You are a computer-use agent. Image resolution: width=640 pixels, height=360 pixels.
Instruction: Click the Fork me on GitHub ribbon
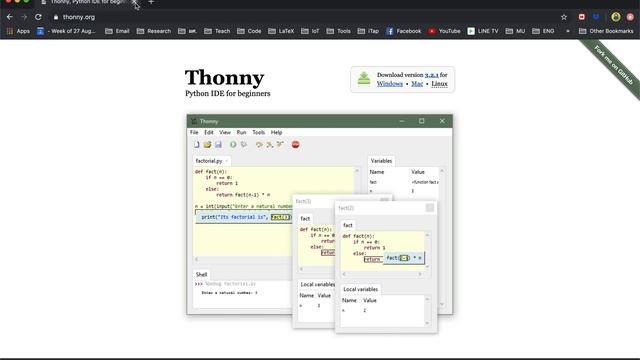[613, 65]
